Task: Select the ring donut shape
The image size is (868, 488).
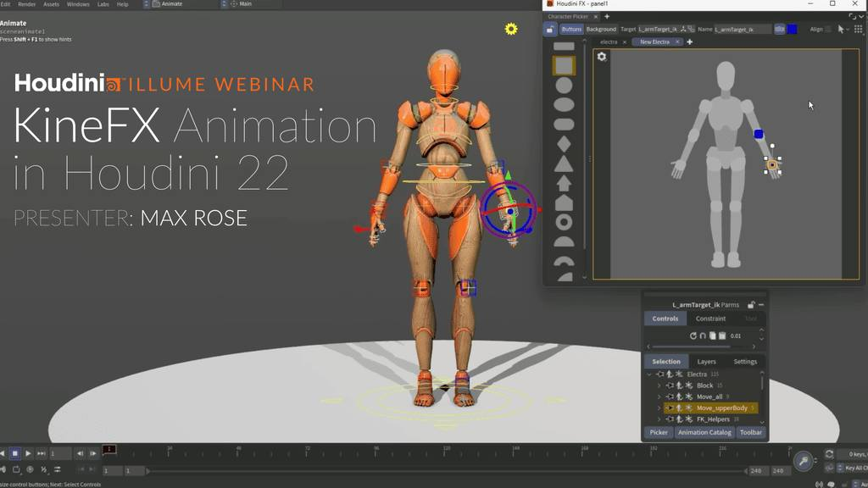Action: [x=564, y=223]
